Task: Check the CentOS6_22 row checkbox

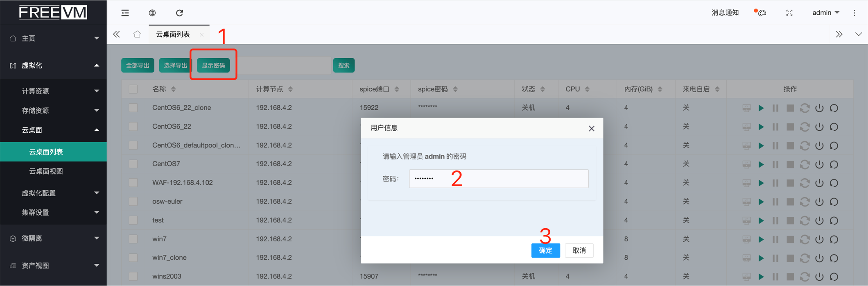Action: click(133, 127)
